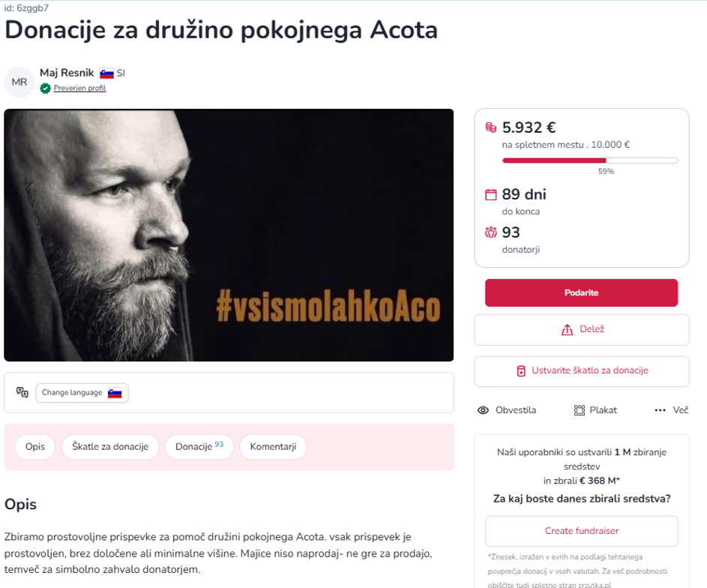This screenshot has height=588, width=707.
Task: Click the Create fundraiser button
Action: [x=582, y=531]
